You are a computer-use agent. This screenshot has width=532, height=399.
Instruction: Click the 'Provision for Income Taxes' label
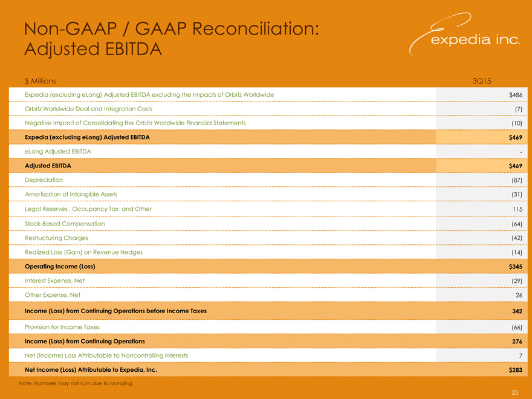click(x=62, y=327)
